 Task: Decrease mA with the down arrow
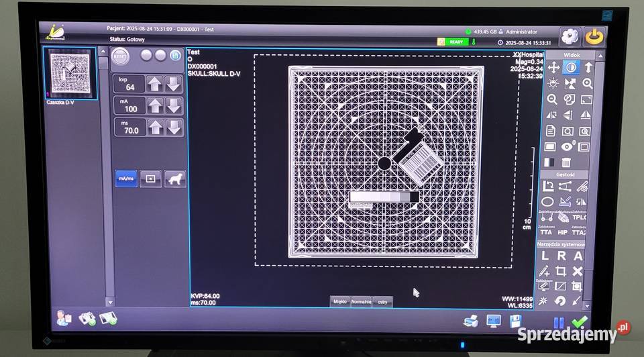pyautogui.click(x=174, y=106)
